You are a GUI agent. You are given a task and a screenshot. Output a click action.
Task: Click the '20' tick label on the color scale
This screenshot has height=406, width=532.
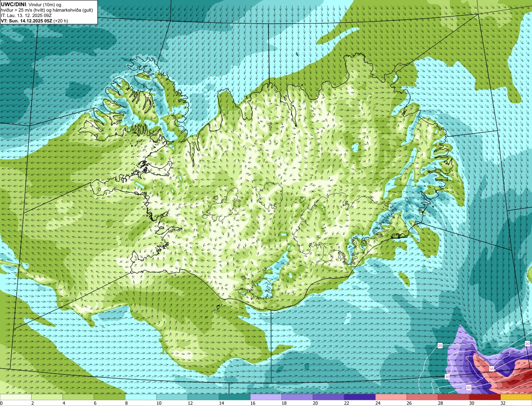tap(315, 403)
